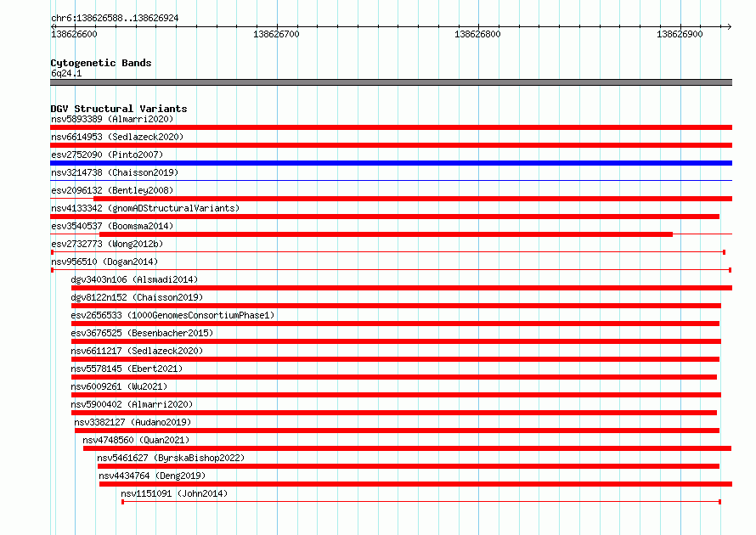Open nsv3214738 (Chaisson2019) variant label
The width and height of the screenshot is (756, 535).
(115, 172)
